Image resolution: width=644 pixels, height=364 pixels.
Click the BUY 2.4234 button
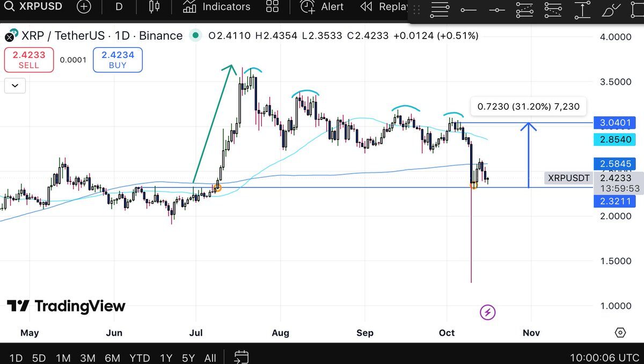pos(118,60)
